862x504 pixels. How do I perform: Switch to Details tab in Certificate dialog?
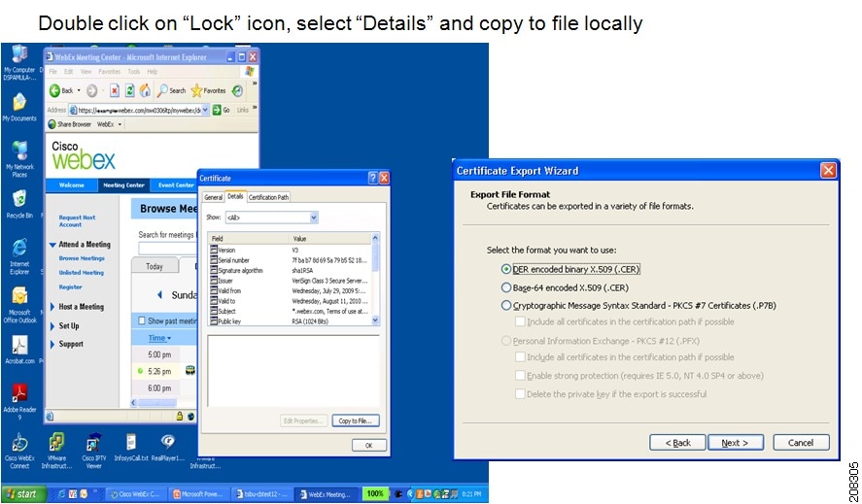(235, 196)
